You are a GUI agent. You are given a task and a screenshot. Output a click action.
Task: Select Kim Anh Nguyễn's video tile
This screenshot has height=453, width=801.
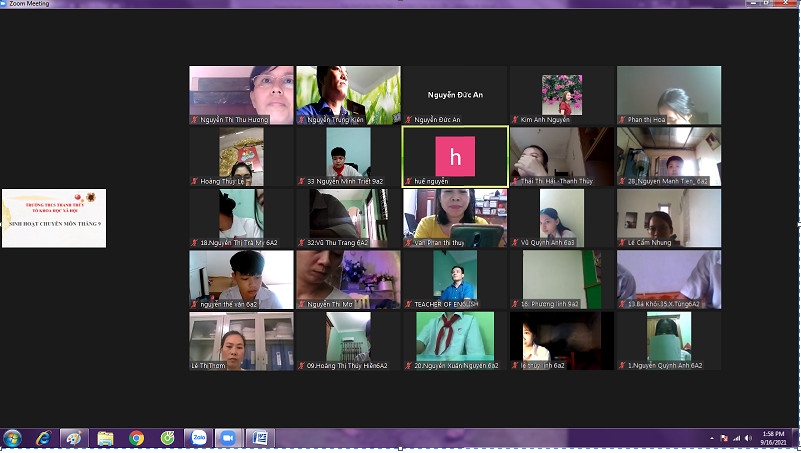(561, 94)
